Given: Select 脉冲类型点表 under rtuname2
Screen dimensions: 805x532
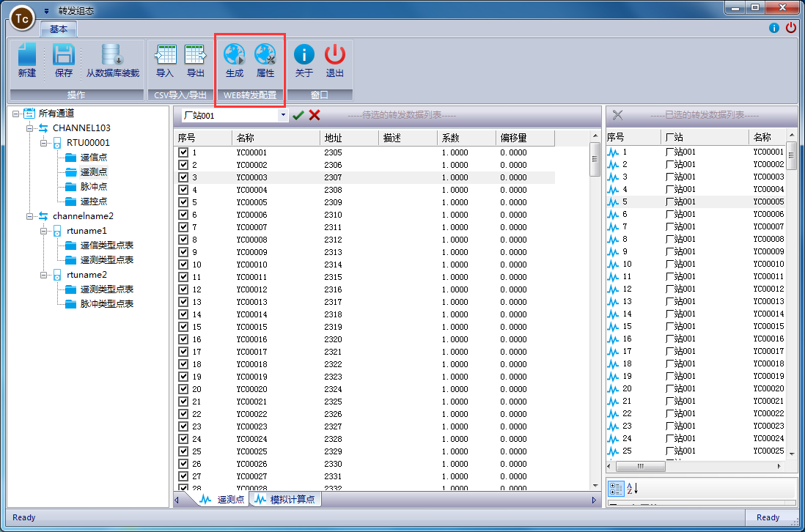Looking at the screenshot, I should click(x=107, y=304).
